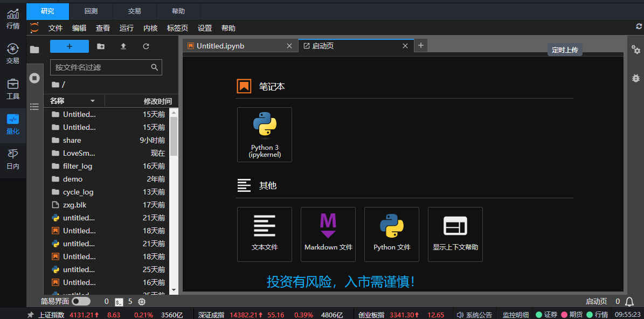This screenshot has width=644, height=319.
Task: Open the 内核 kernel menu
Action: tap(150, 28)
